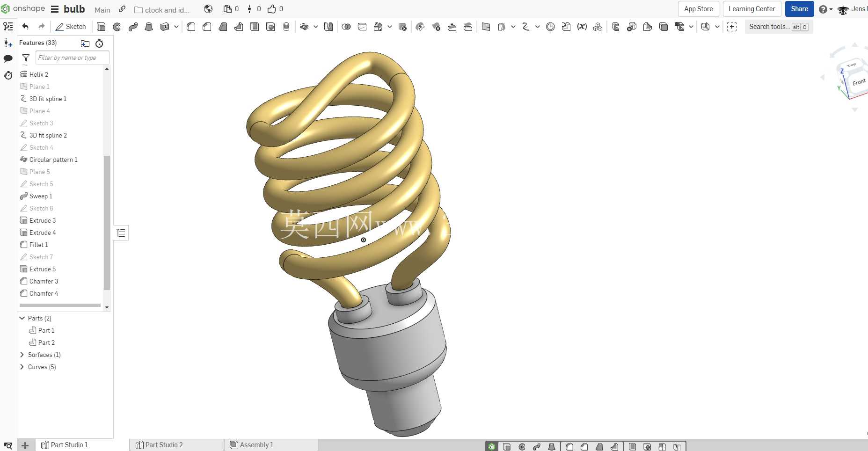Select the Fillet tool in the toolbar

[x=191, y=27]
